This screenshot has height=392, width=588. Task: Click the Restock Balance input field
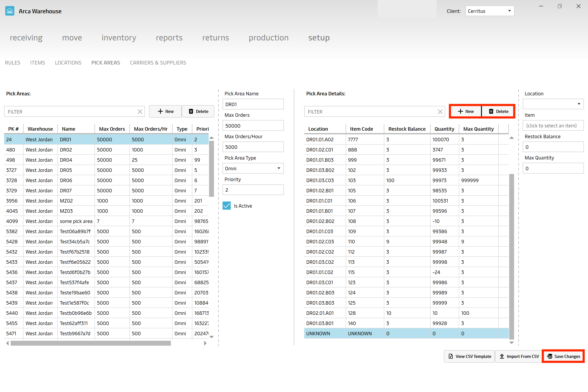click(x=553, y=147)
